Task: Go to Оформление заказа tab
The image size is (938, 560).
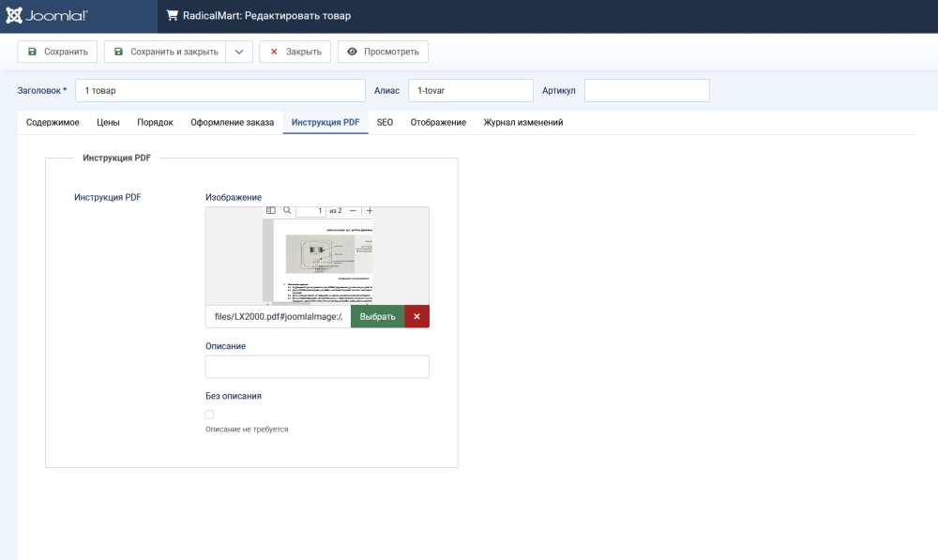Action: (232, 122)
